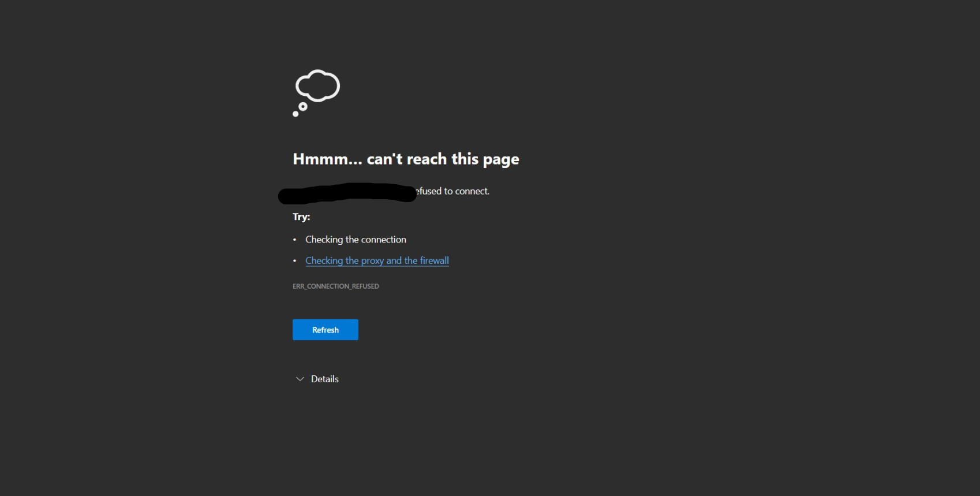
Task: Open the 'Checking the proxy and the firewall' link
Action: click(377, 260)
